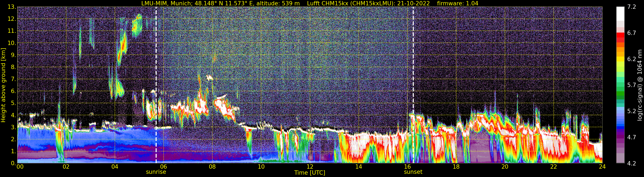
Task: Click the time axis tick '10'
Action: pyautogui.click(x=261, y=166)
